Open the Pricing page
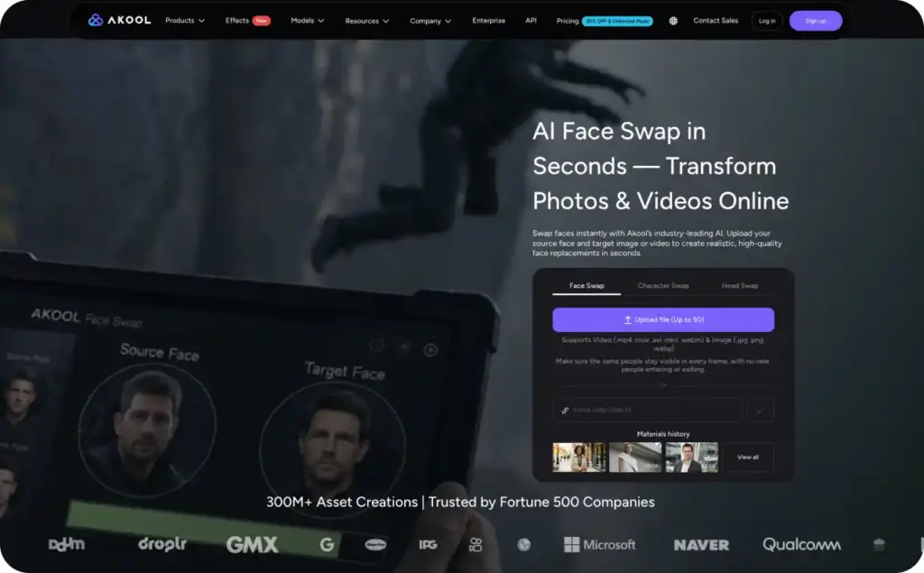924x573 pixels. click(568, 22)
